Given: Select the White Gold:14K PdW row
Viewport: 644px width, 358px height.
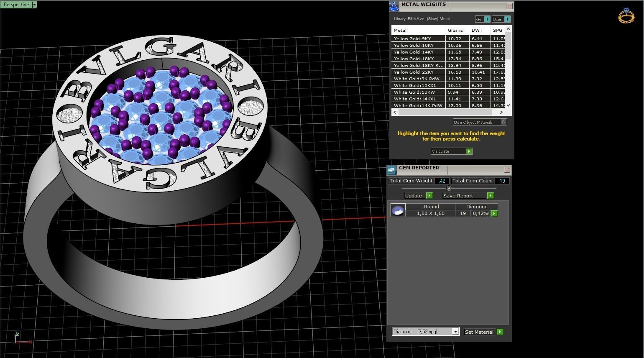Looking at the screenshot, I should [x=448, y=105].
